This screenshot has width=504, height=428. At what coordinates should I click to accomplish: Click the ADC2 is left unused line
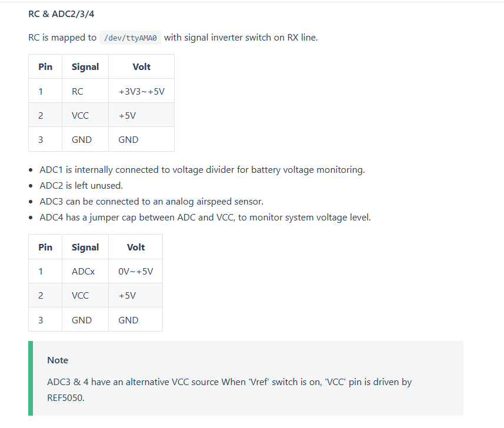(x=81, y=185)
